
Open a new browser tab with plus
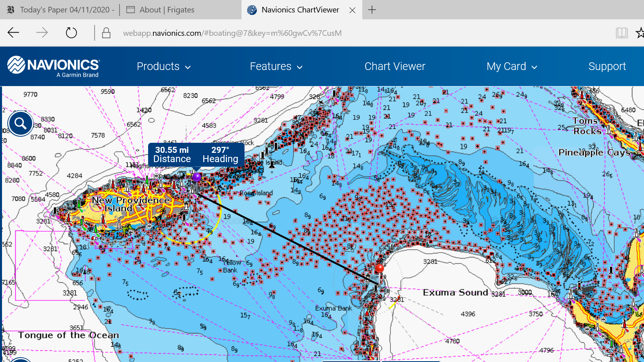pyautogui.click(x=372, y=10)
